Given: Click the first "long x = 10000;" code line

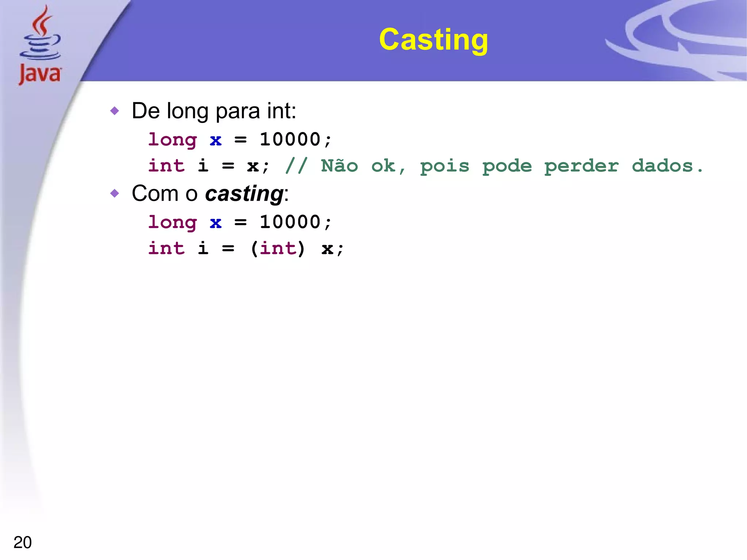Looking at the screenshot, I should [x=240, y=140].
